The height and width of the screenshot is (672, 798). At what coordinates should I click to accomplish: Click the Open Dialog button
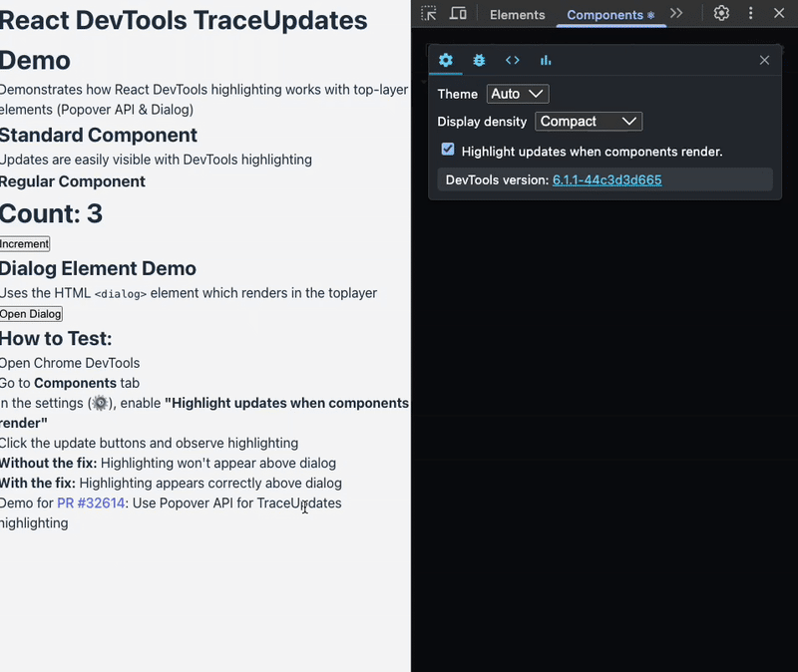31,314
